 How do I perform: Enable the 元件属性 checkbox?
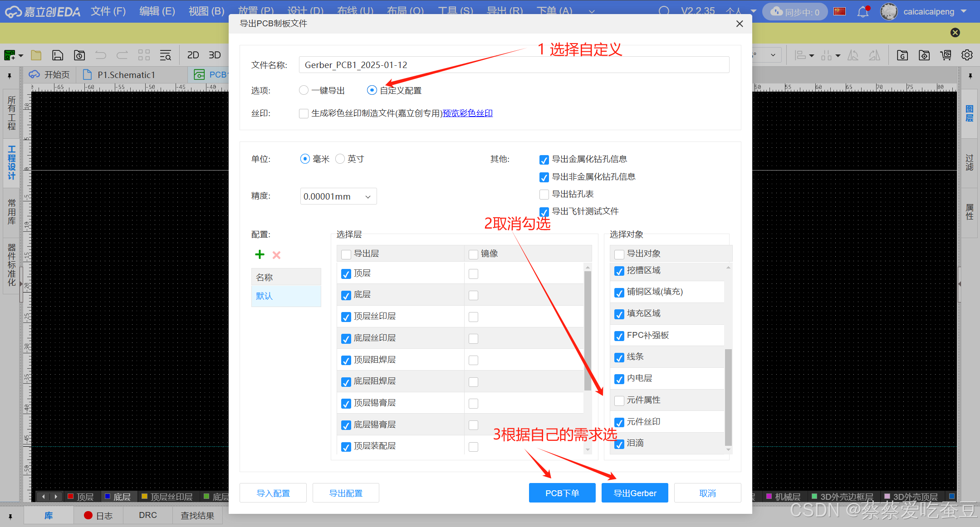click(619, 400)
